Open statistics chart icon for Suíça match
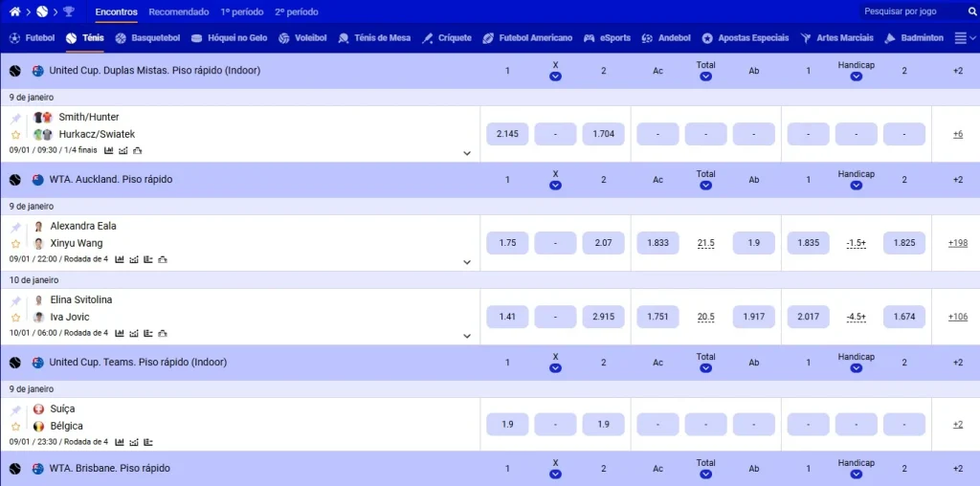The width and height of the screenshot is (980, 486). pyautogui.click(x=119, y=442)
